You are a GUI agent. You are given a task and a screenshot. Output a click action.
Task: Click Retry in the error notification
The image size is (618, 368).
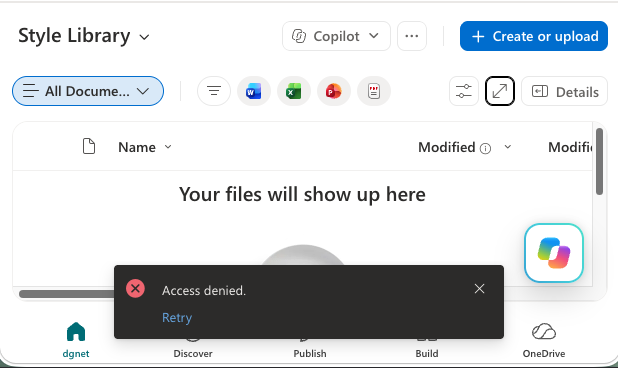click(x=177, y=317)
